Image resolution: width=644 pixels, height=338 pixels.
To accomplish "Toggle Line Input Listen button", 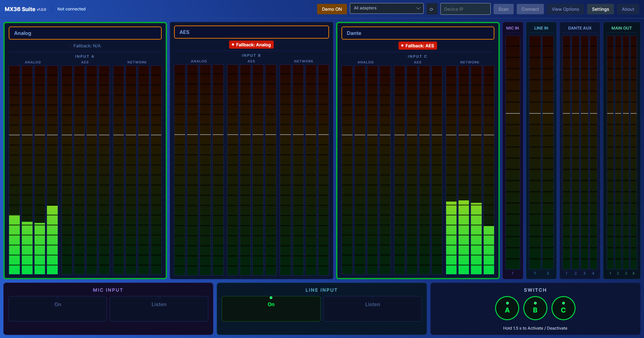I will [x=373, y=309].
